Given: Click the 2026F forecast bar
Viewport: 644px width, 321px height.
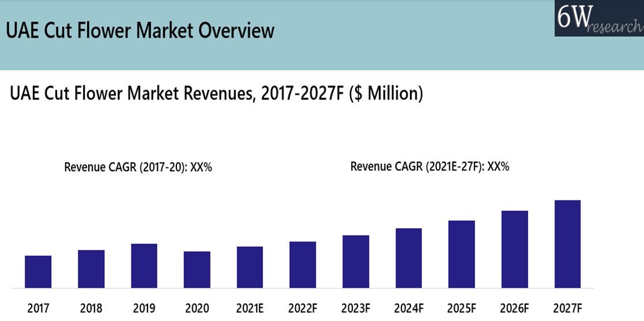Looking at the screenshot, I should click(514, 249).
